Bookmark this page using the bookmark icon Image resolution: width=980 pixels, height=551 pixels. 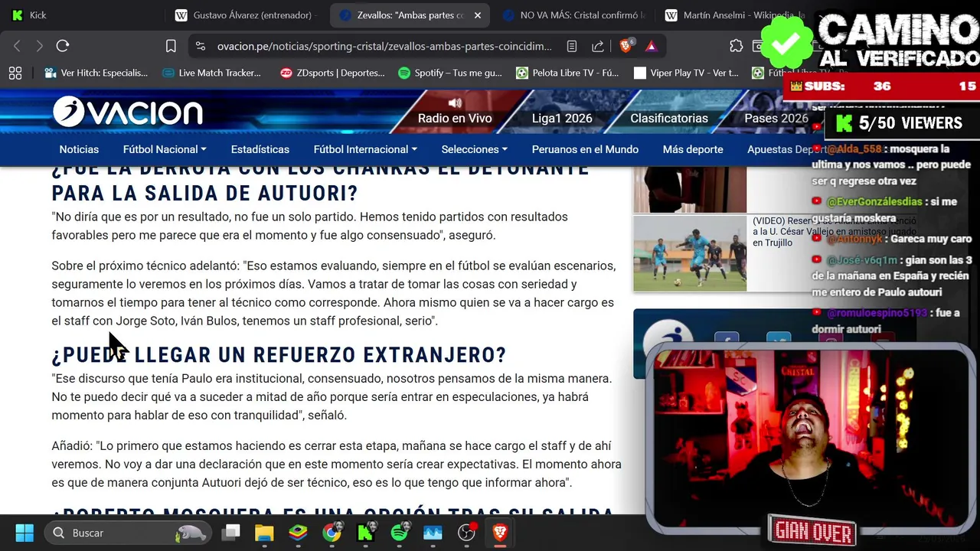pos(171,46)
